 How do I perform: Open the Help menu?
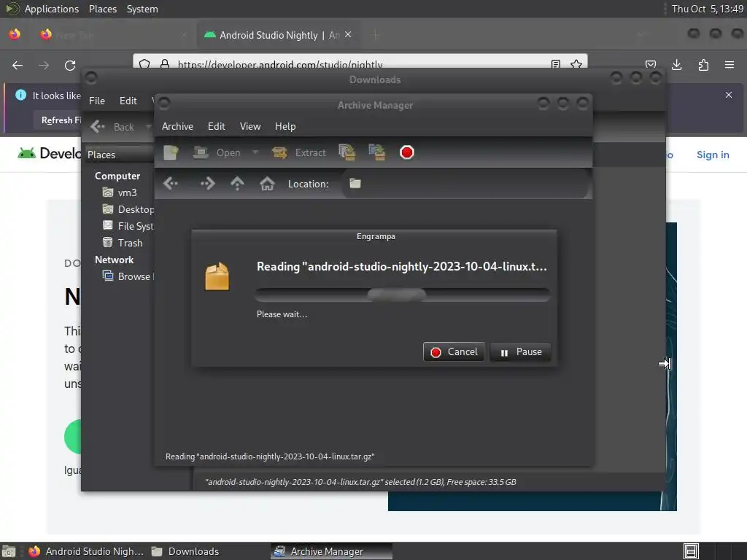tap(285, 126)
